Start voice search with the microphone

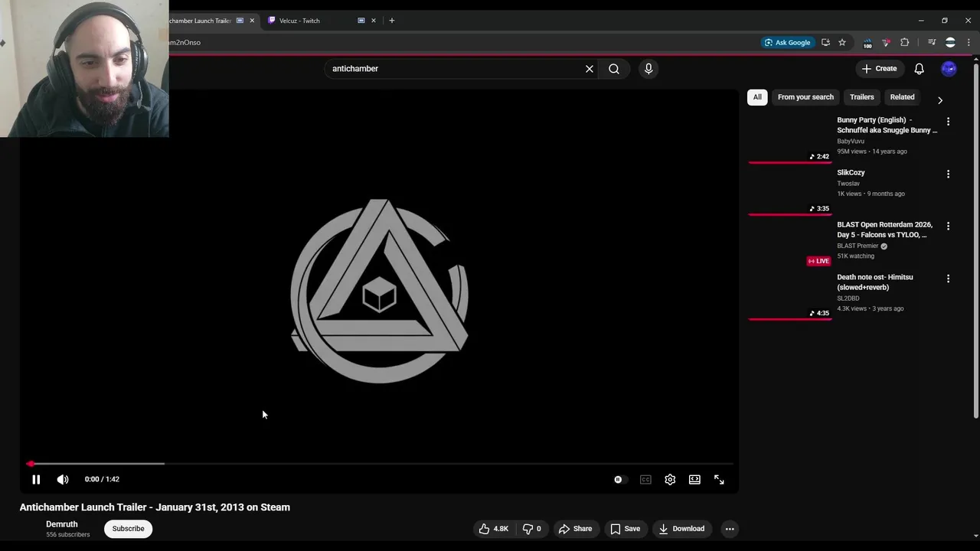pyautogui.click(x=648, y=69)
